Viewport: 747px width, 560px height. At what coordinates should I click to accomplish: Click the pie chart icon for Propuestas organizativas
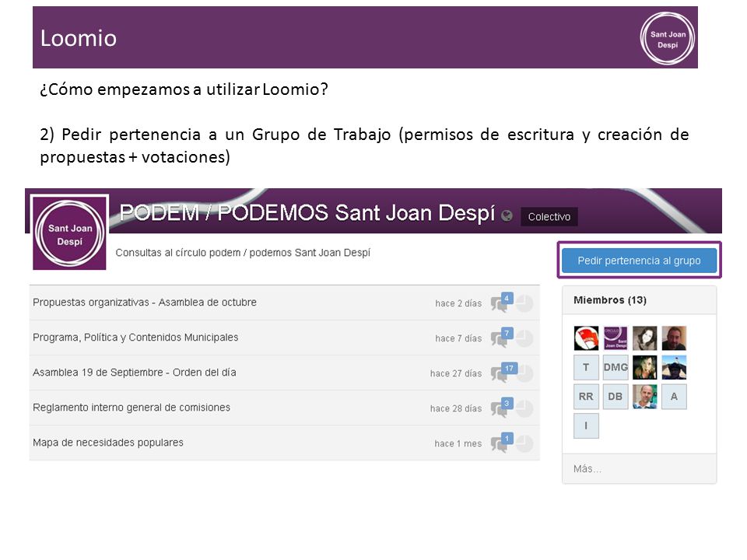pos(524,304)
